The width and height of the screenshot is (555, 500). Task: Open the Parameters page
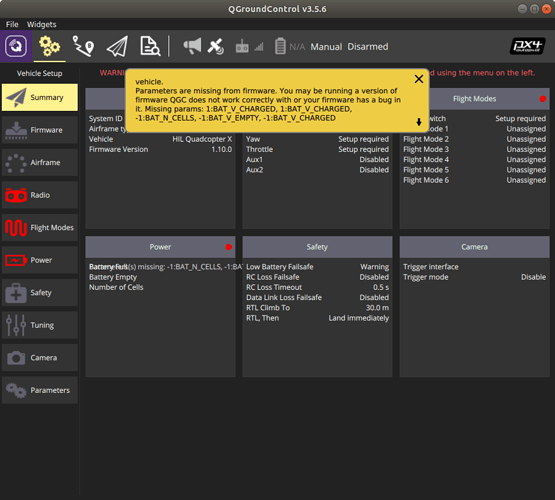pos(40,390)
